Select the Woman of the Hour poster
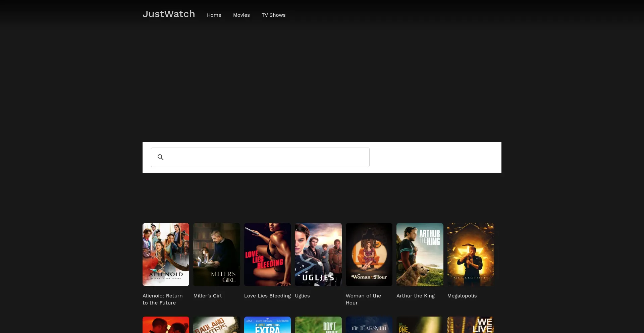 point(369,255)
